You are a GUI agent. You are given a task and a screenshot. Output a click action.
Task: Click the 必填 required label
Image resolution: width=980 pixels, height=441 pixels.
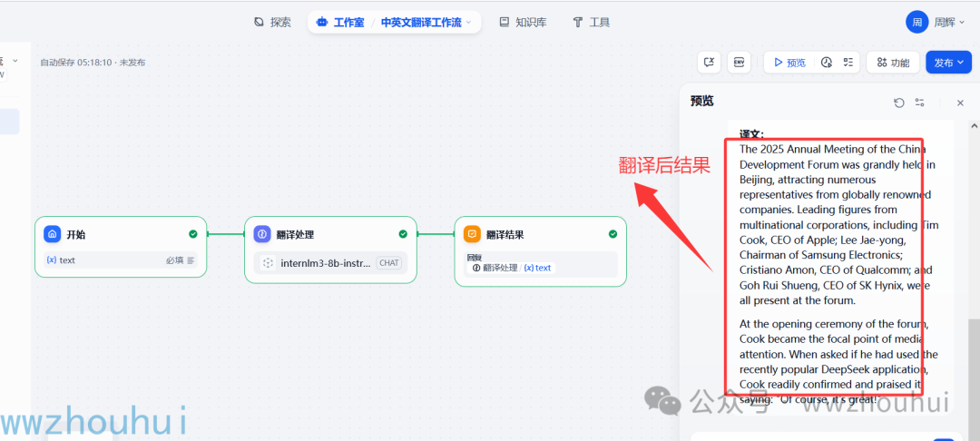(173, 260)
